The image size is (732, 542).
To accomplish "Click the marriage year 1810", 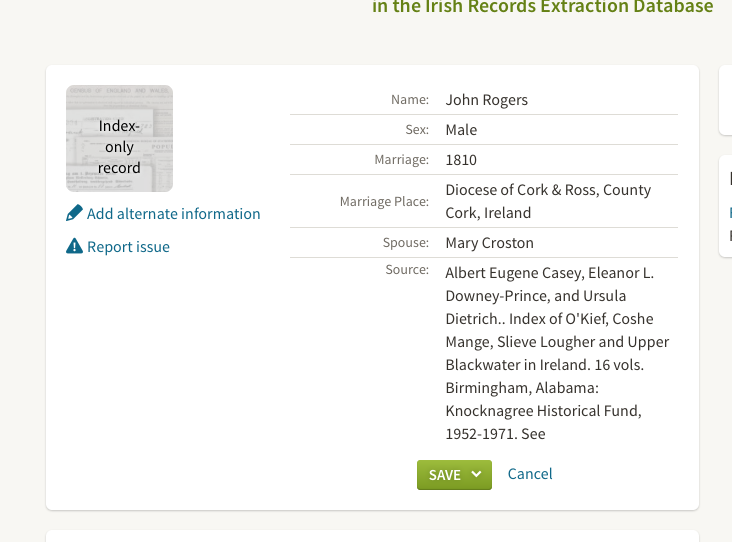I will [461, 160].
